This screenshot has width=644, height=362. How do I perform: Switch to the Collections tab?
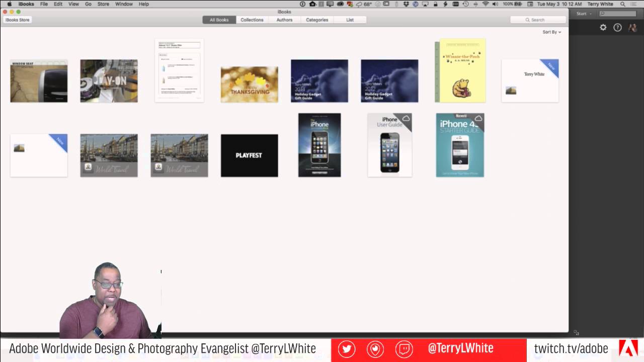[x=252, y=20]
